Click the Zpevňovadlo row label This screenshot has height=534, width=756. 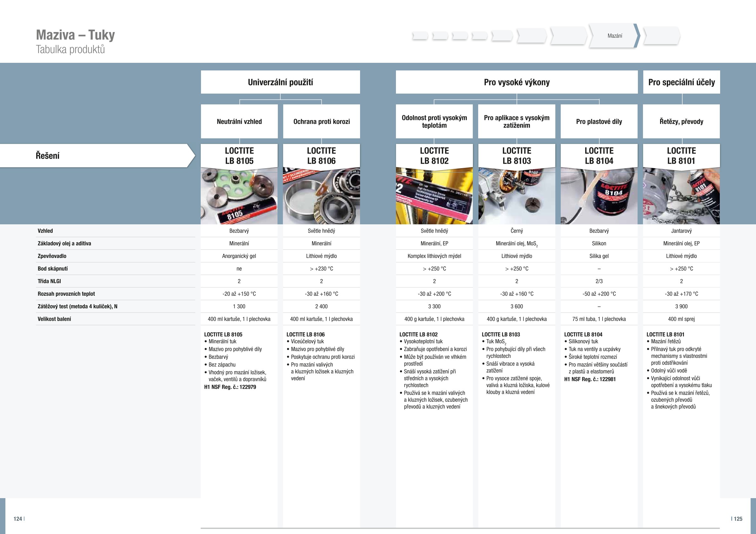click(x=52, y=256)
